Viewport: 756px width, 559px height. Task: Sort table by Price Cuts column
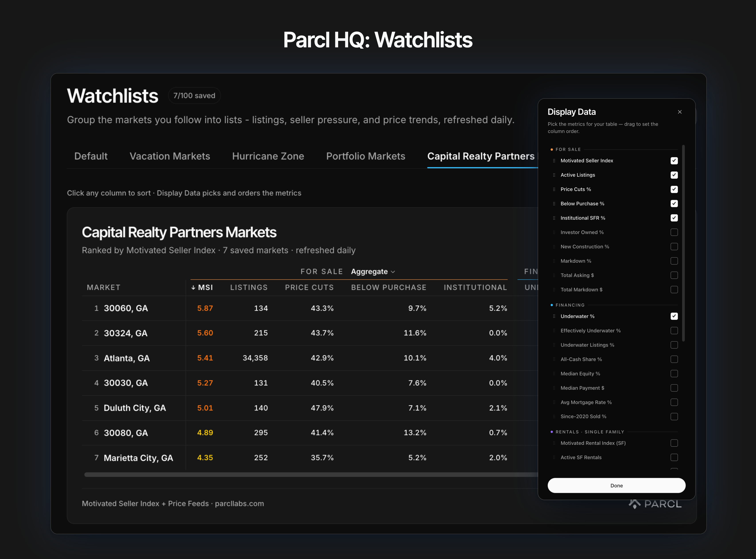coord(309,288)
